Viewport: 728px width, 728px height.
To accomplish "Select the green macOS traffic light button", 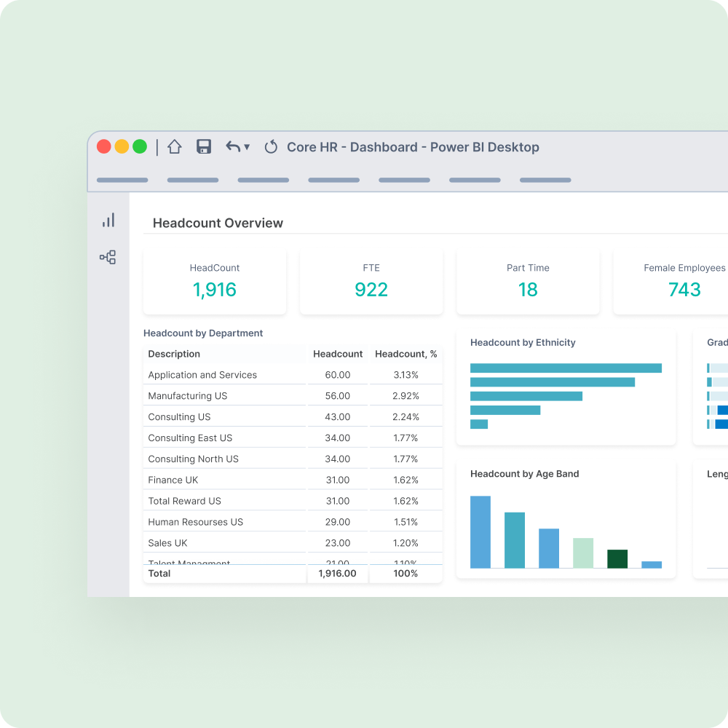I will 139,146.
